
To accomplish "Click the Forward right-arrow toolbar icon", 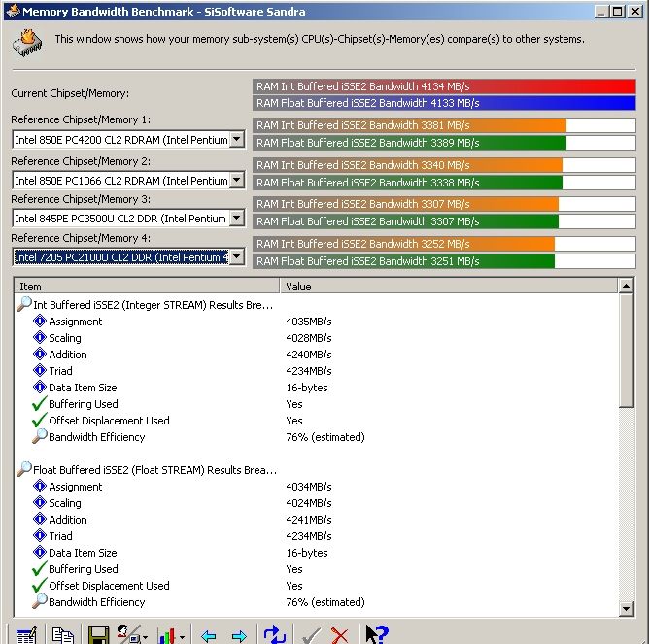I will coord(239,635).
